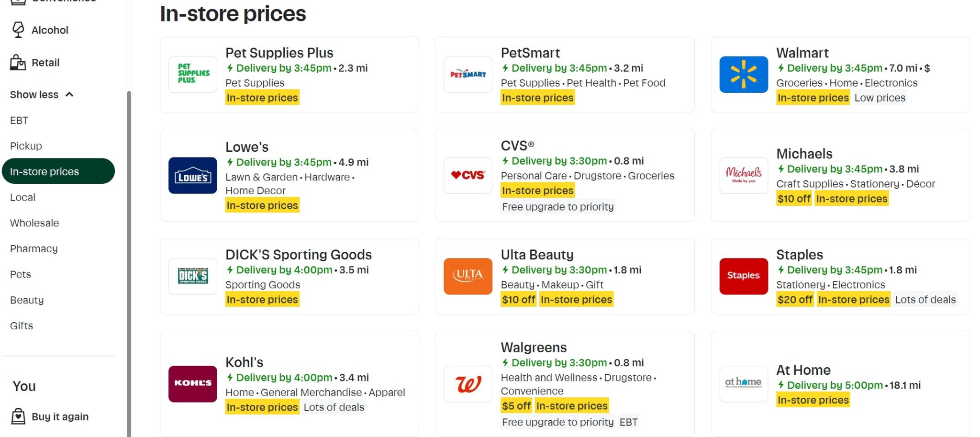Select the Lowe's store logo

click(193, 176)
